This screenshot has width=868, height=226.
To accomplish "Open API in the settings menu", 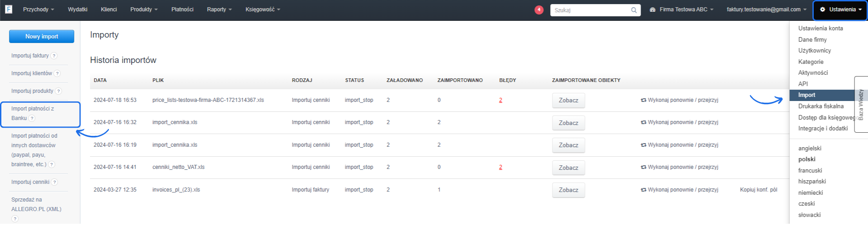I will pos(803,84).
